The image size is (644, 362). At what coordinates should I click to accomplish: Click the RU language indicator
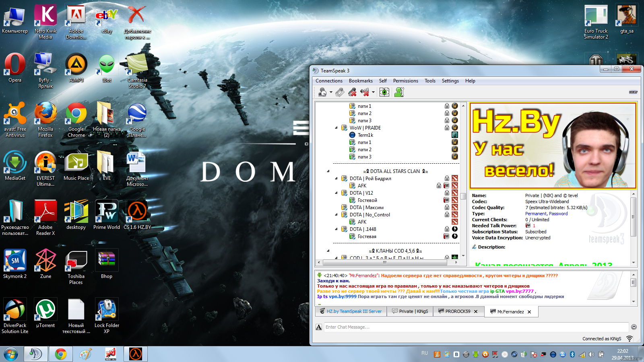tap(425, 353)
